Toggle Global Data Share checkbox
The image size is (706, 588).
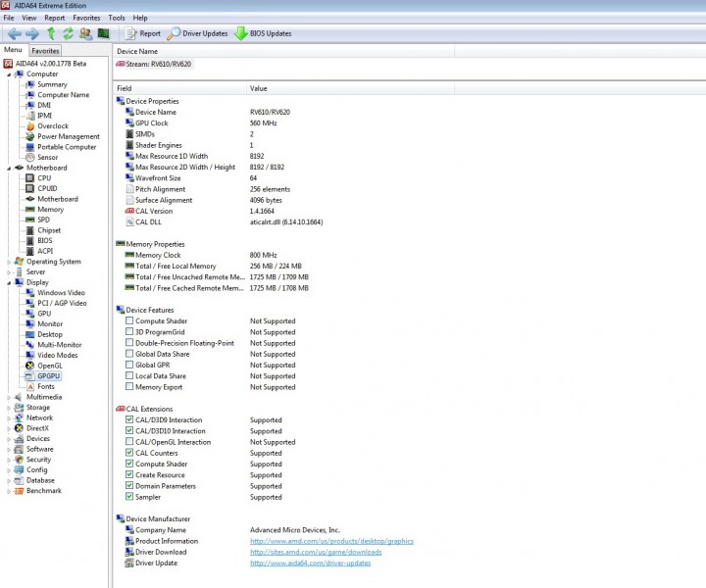[x=129, y=354]
